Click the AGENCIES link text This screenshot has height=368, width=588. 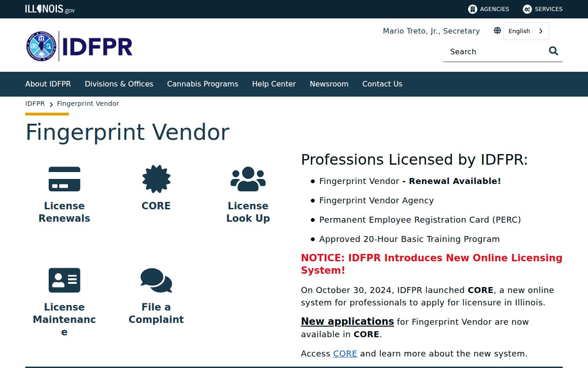coord(494,9)
